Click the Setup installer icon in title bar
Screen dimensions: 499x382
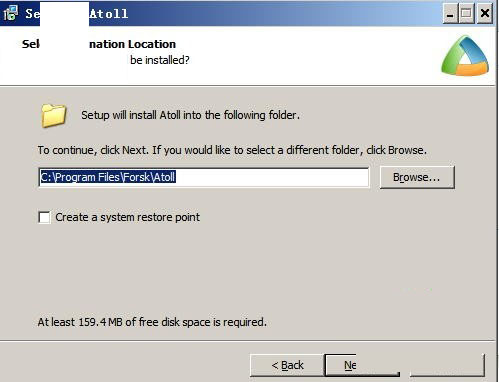coord(10,13)
